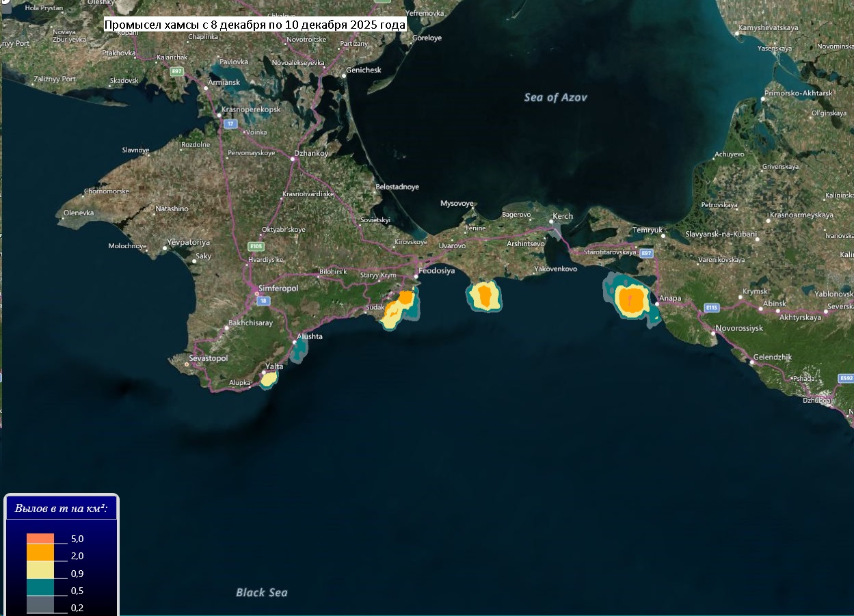
Task: Click the E115 road shield near Anapa
Action: pos(712,308)
